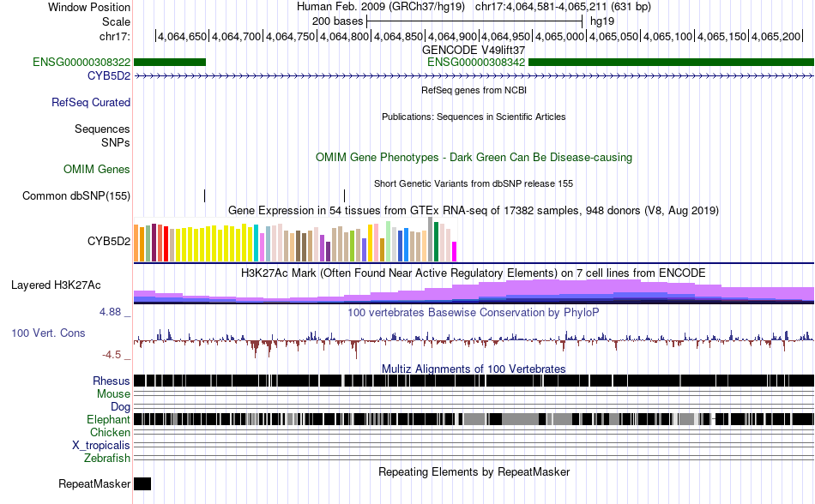815x504 pixels.
Task: Click the Elephant alignment bar
Action: tap(474, 419)
